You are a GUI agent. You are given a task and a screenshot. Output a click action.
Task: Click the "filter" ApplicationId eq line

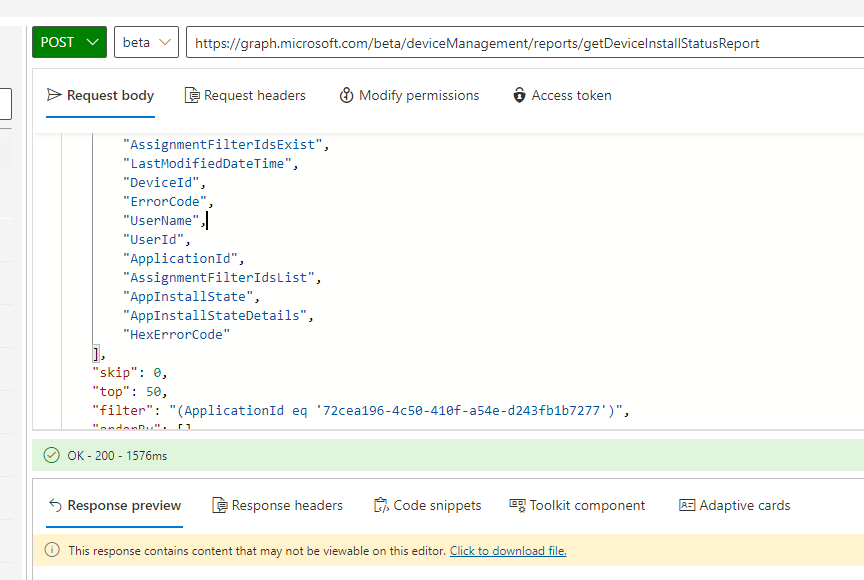pos(360,410)
